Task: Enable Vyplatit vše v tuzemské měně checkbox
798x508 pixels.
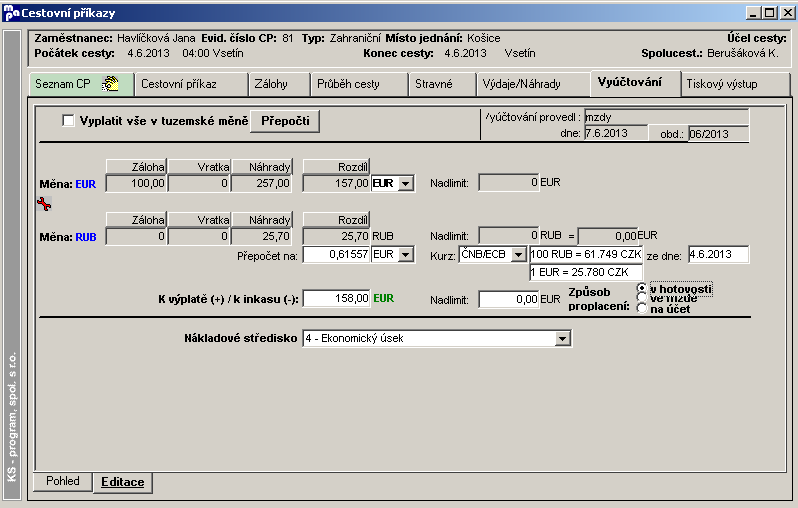Action: coord(68,121)
